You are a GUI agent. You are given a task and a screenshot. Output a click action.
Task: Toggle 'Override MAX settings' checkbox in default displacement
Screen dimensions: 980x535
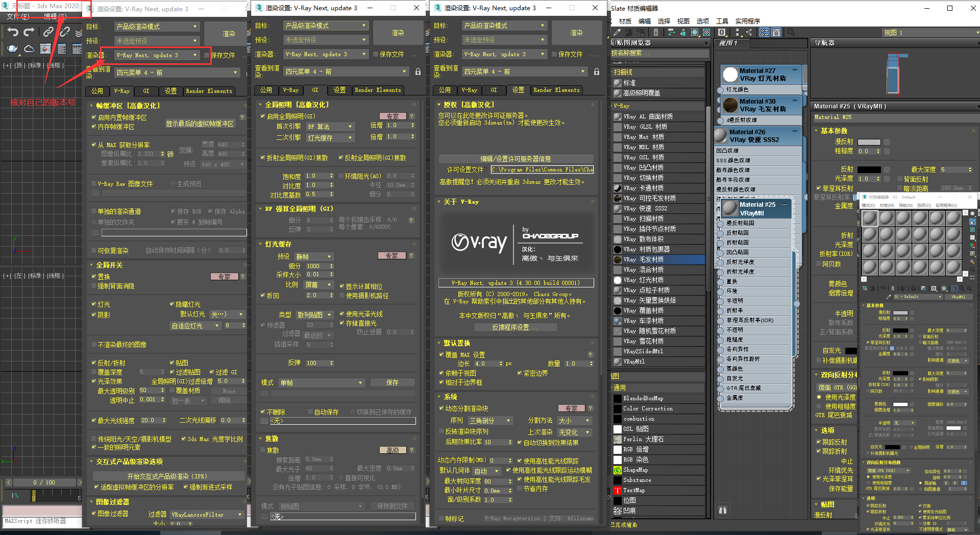pos(442,355)
